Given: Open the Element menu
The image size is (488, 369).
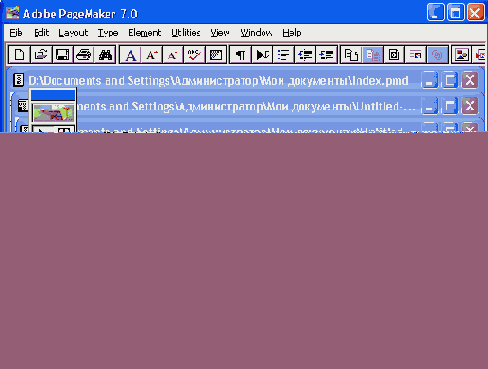Looking at the screenshot, I should [x=144, y=33].
